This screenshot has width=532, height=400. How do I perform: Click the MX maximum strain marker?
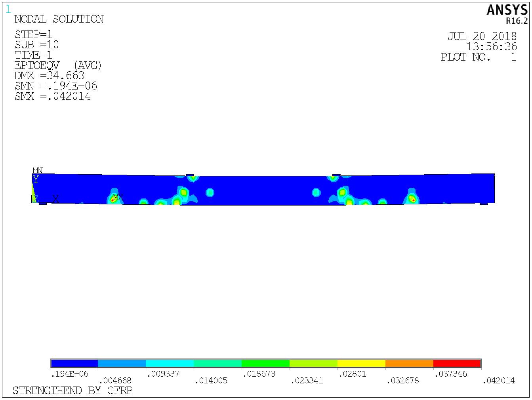pyautogui.click(x=117, y=197)
